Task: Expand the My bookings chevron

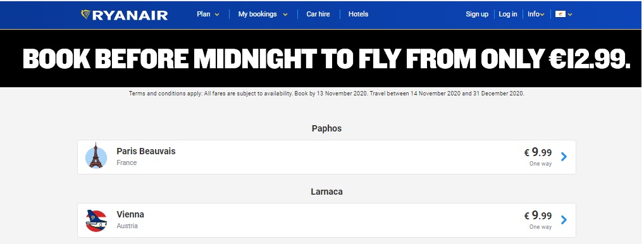Action: click(285, 15)
